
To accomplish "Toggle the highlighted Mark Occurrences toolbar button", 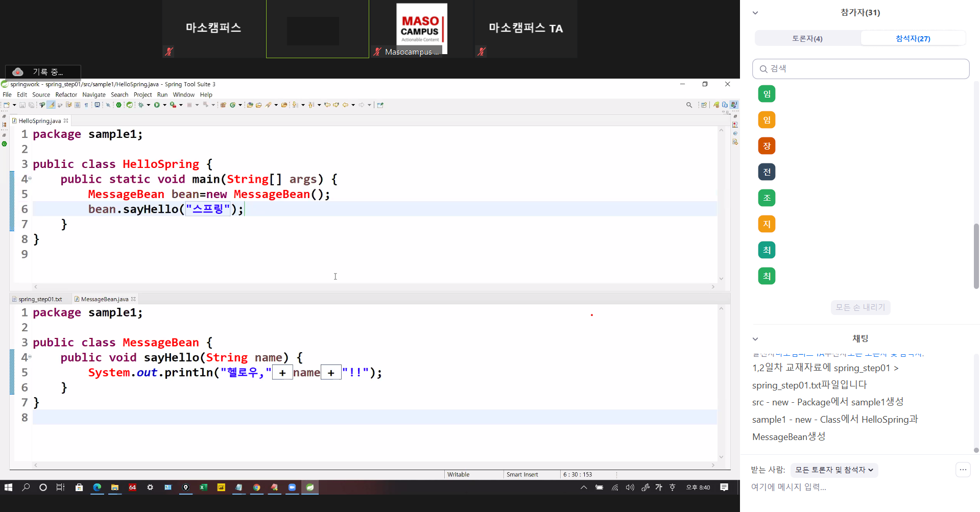I will (51, 105).
